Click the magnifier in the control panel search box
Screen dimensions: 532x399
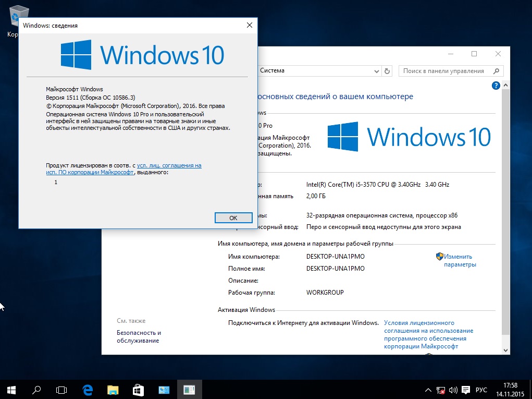(497, 71)
